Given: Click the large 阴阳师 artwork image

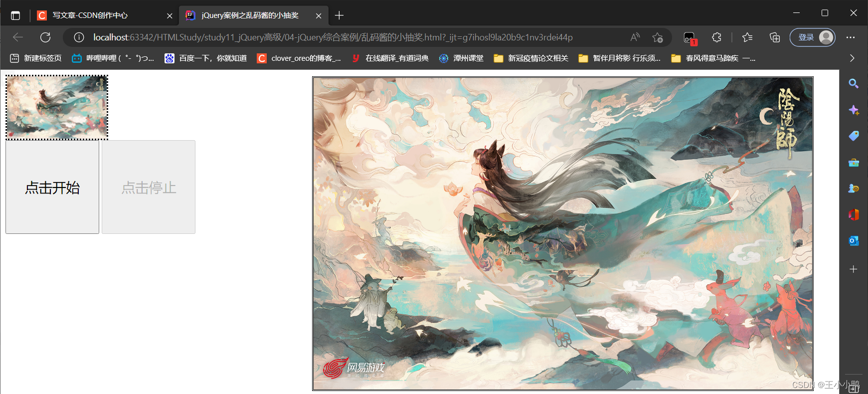Looking at the screenshot, I should pos(563,233).
